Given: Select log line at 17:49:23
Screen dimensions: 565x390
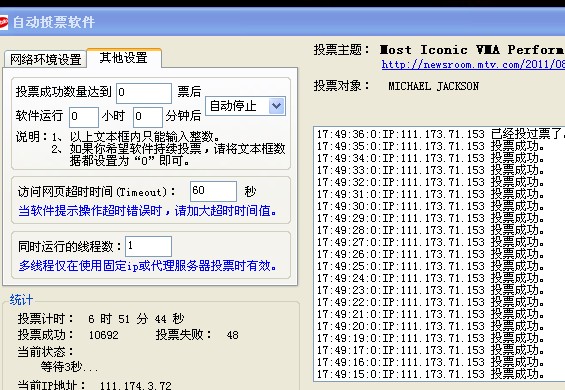Looking at the screenshot, I should 431,290.
